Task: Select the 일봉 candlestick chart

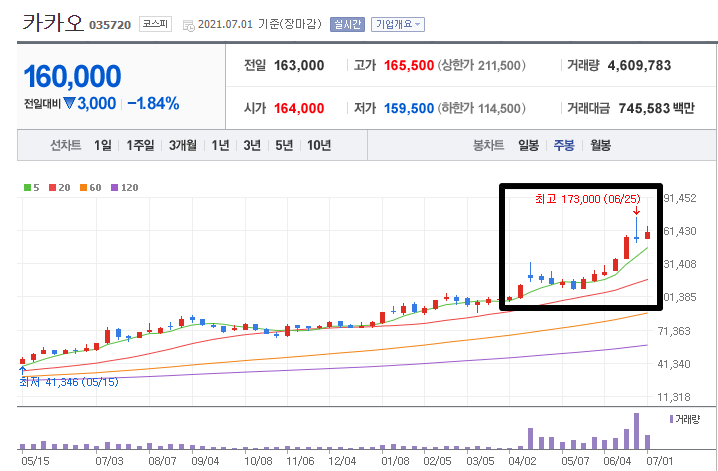Action: tap(528, 146)
